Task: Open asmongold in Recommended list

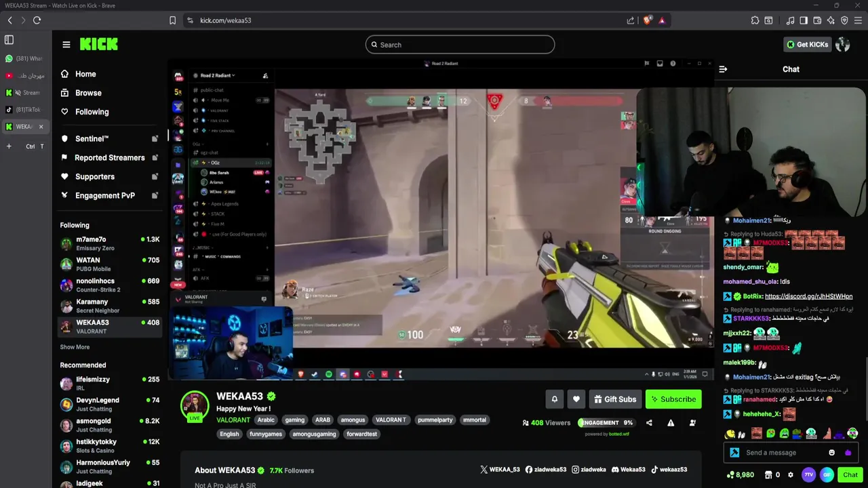Action: pyautogui.click(x=109, y=425)
